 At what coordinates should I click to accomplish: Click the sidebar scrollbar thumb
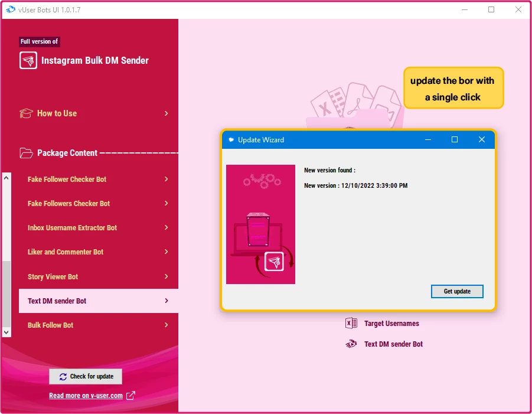coord(6,294)
